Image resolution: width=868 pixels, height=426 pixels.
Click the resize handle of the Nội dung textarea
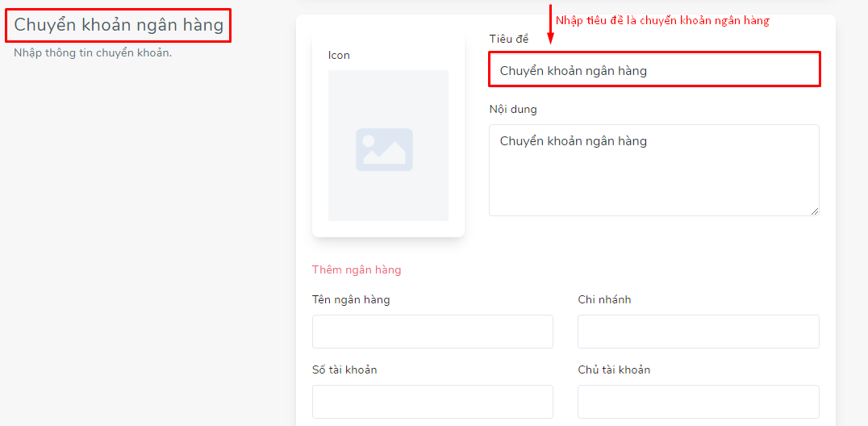tap(815, 211)
